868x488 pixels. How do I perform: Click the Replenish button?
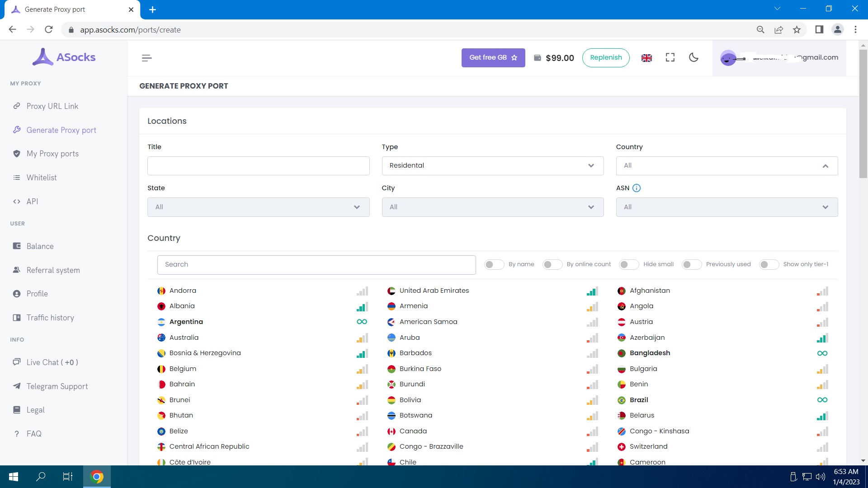[x=606, y=57]
